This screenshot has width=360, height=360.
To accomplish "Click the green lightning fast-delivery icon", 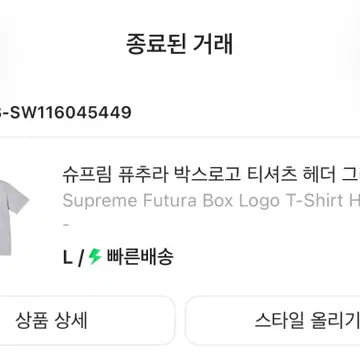I will pyautogui.click(x=95, y=257).
